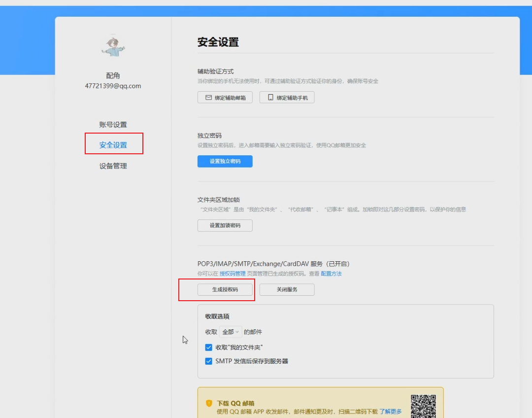532x418 pixels.
Task: Open the 全部 mail filter dropdown
Action: pyautogui.click(x=231, y=331)
